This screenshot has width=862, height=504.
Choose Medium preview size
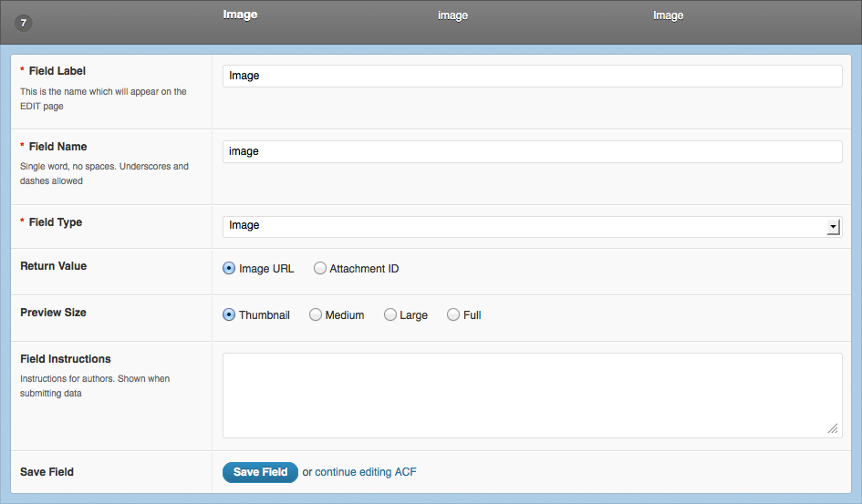315,314
